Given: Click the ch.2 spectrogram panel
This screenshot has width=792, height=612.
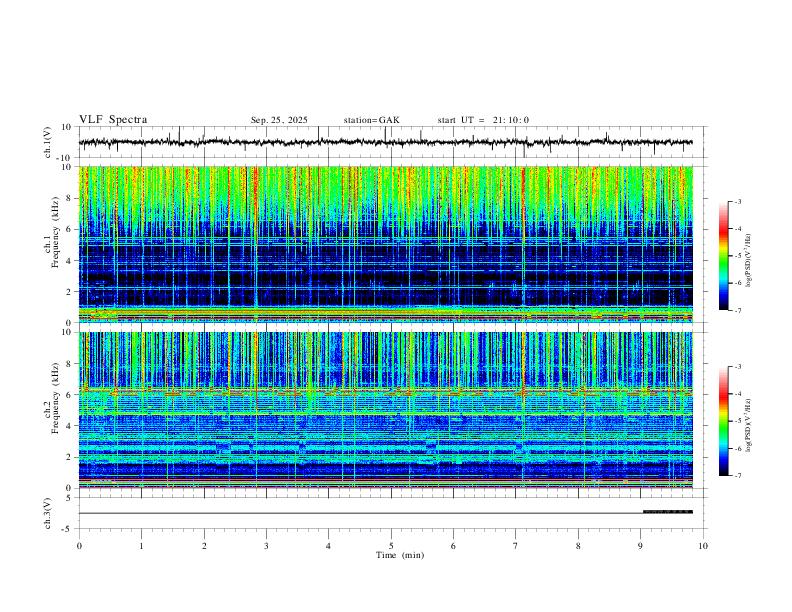Looking at the screenshot, I should [386, 410].
